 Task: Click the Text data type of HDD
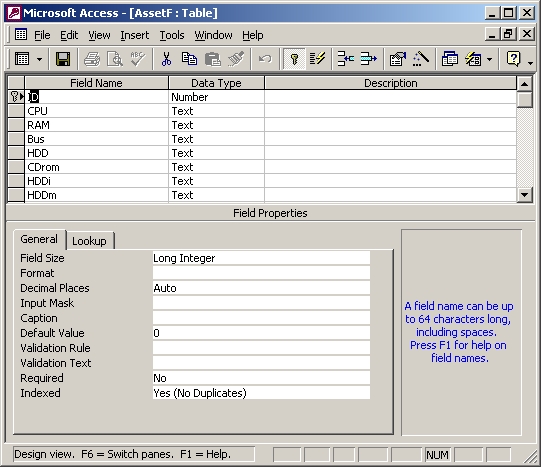pyautogui.click(x=216, y=153)
